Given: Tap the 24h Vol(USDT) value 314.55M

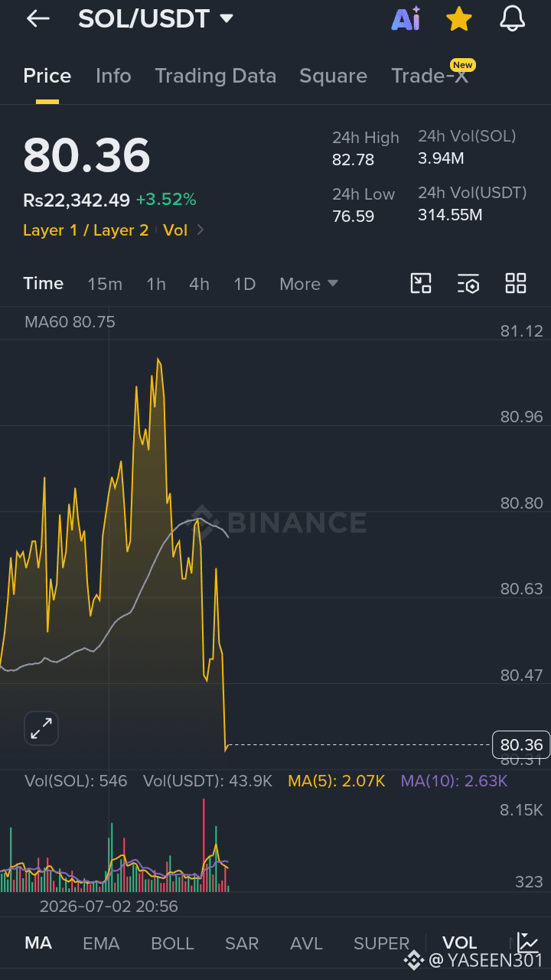Looking at the screenshot, I should [x=450, y=215].
